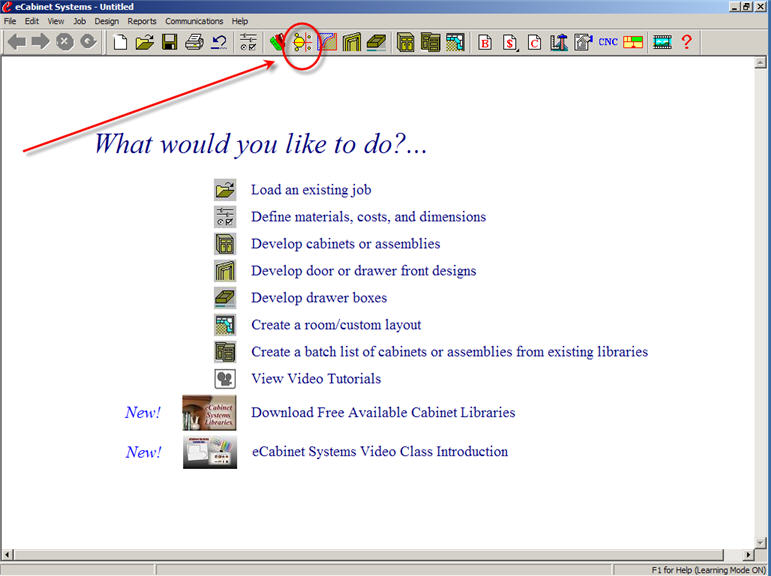
Task: Click the red C report toolbar icon
Action: click(x=534, y=43)
